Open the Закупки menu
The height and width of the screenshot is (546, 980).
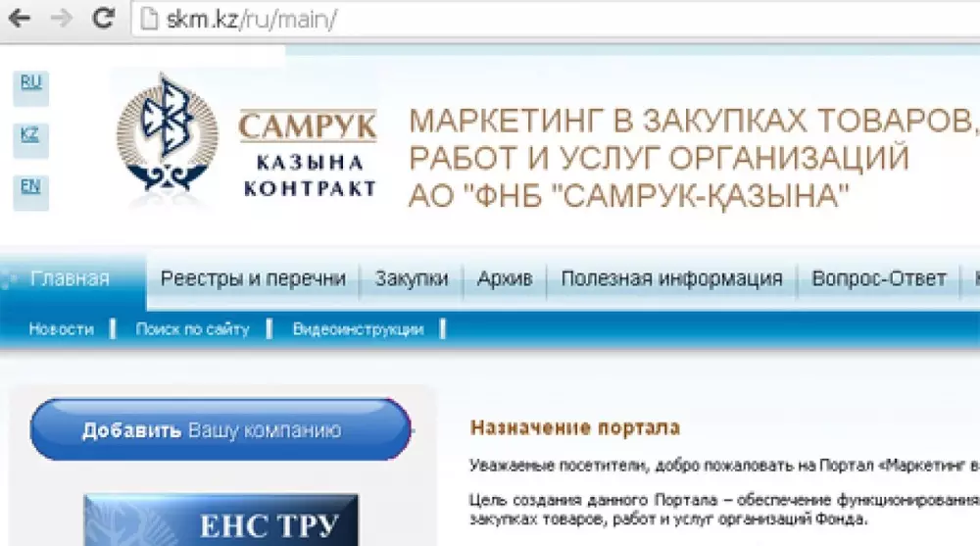point(412,278)
